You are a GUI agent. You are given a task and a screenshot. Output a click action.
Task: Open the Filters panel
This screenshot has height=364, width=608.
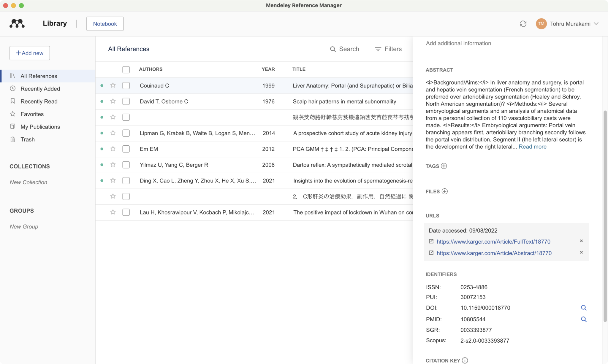tap(388, 49)
